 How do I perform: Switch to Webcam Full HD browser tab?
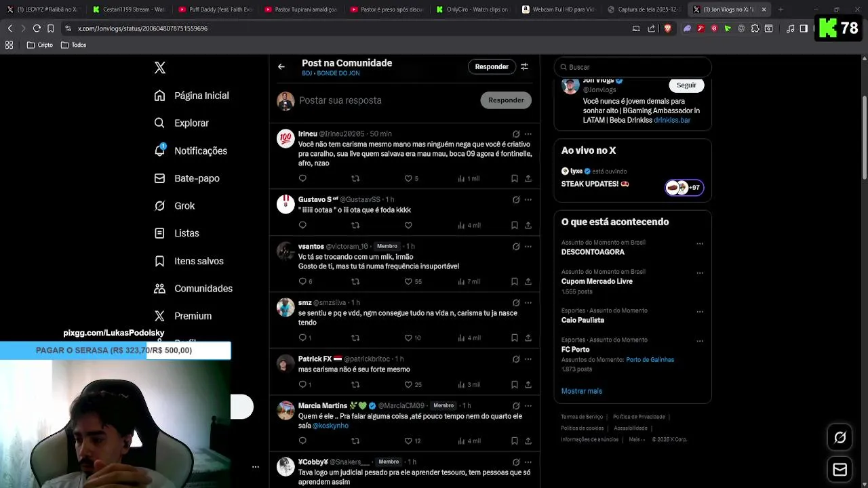coord(557,9)
